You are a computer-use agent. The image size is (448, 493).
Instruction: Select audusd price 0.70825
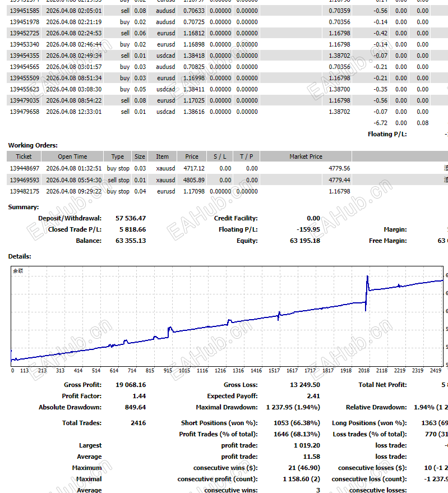pyautogui.click(x=194, y=67)
